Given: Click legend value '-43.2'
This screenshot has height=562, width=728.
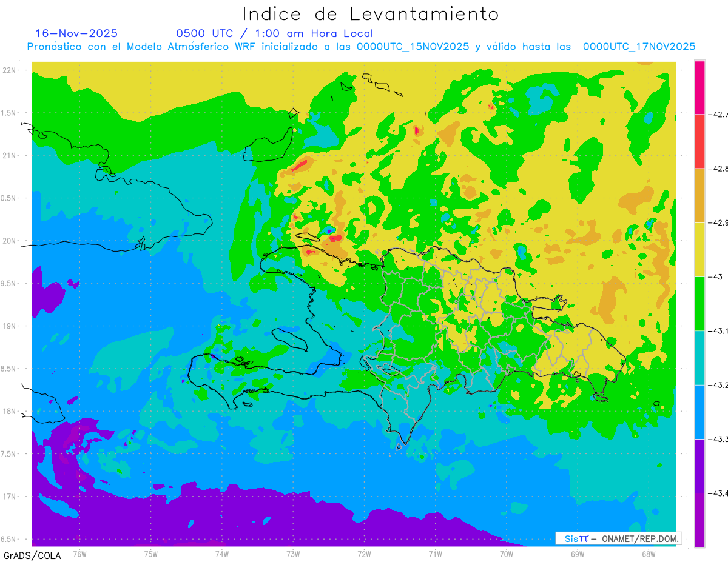Looking at the screenshot, I should pos(718,385).
